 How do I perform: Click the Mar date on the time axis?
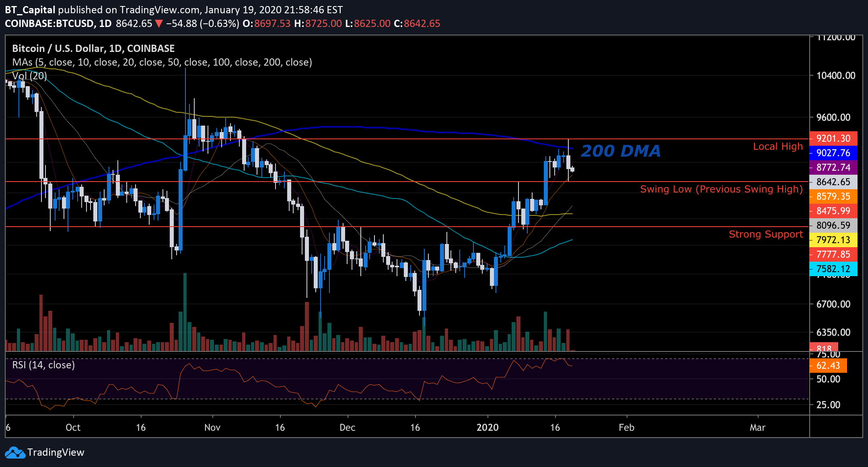[757, 428]
